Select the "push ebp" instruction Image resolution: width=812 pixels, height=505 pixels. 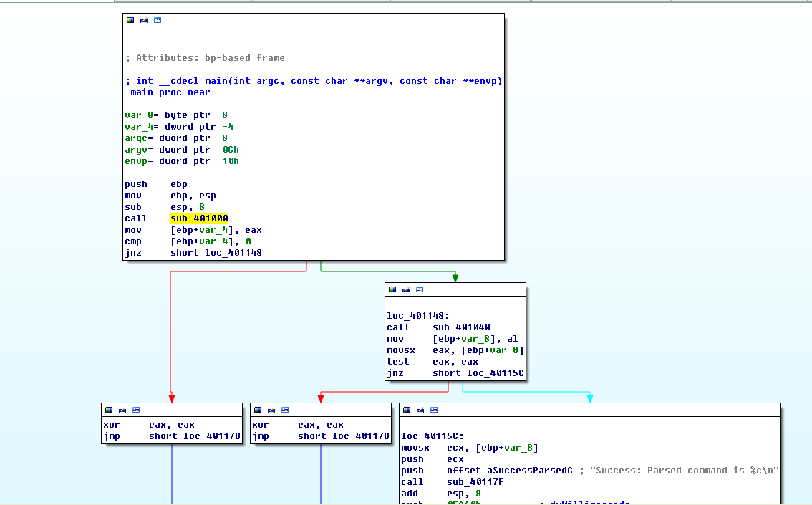156,184
